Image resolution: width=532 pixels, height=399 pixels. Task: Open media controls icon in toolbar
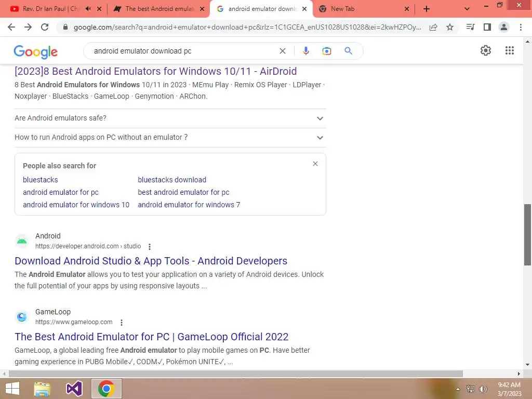coord(470,27)
